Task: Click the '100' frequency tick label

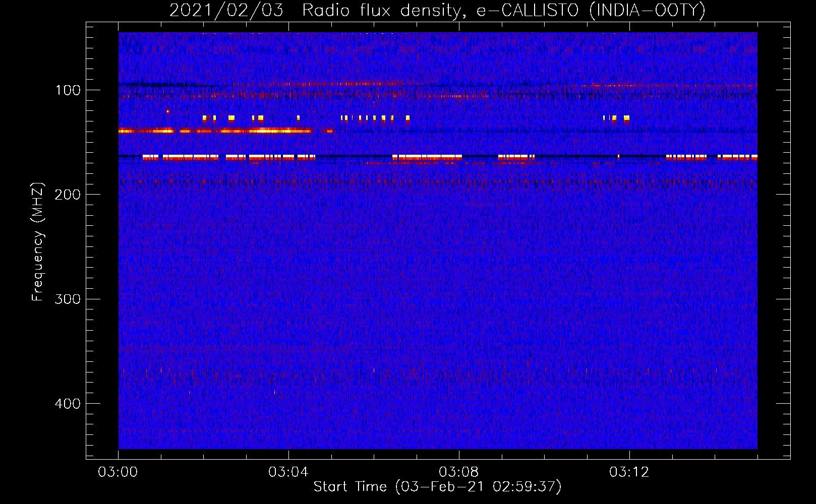Action: tap(68, 90)
